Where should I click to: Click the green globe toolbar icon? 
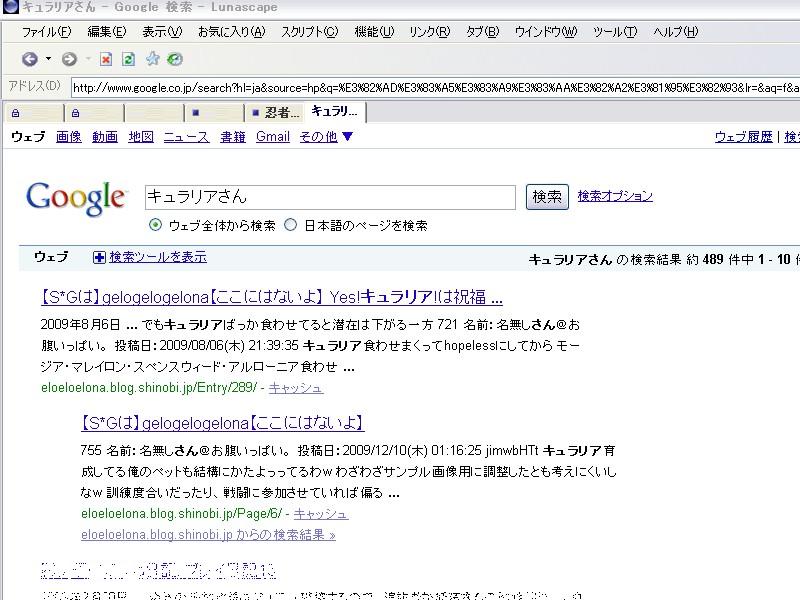[x=175, y=59]
